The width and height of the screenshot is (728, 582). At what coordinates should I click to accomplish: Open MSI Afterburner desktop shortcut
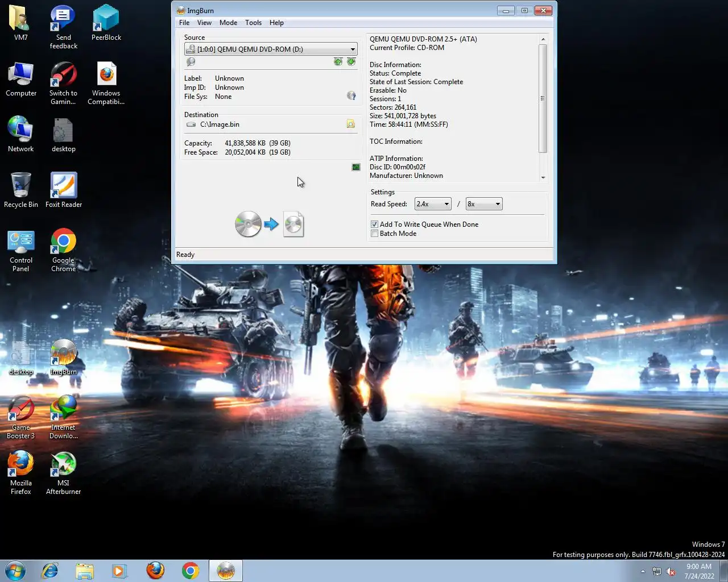click(x=63, y=473)
